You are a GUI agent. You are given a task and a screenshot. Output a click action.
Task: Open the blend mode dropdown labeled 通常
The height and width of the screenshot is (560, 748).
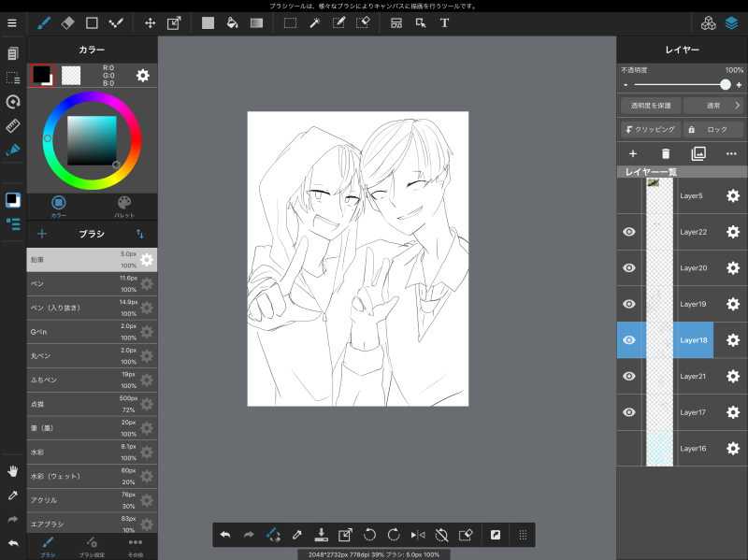point(712,106)
